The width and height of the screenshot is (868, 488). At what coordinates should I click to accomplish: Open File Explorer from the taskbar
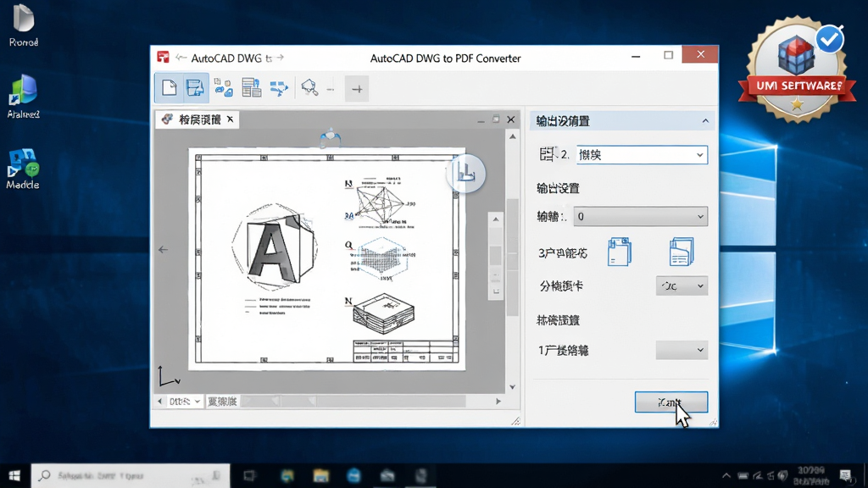click(x=320, y=475)
